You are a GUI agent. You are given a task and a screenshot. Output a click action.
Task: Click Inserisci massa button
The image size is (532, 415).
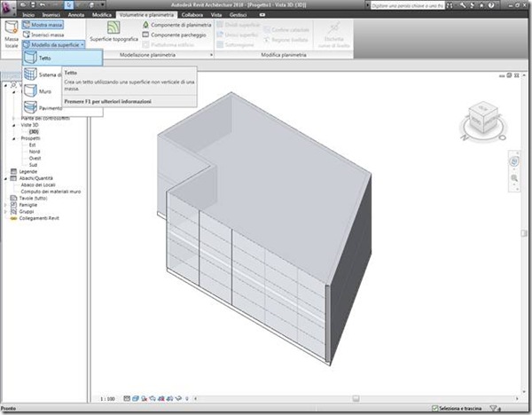click(x=43, y=35)
